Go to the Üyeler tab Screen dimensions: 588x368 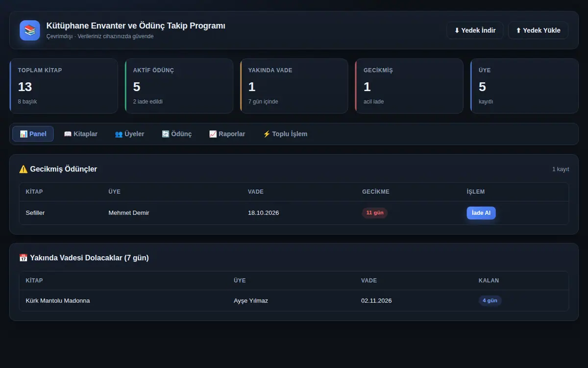pyautogui.click(x=129, y=134)
